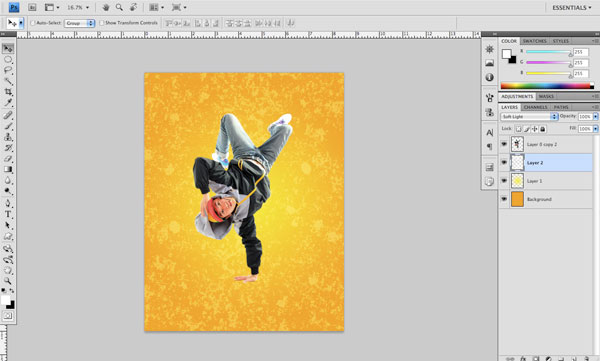Enable the Auto-Select checkbox
The width and height of the screenshot is (600, 361).
coord(33,23)
